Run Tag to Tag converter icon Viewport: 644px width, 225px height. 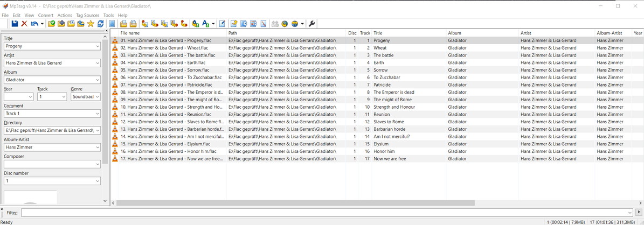click(184, 24)
